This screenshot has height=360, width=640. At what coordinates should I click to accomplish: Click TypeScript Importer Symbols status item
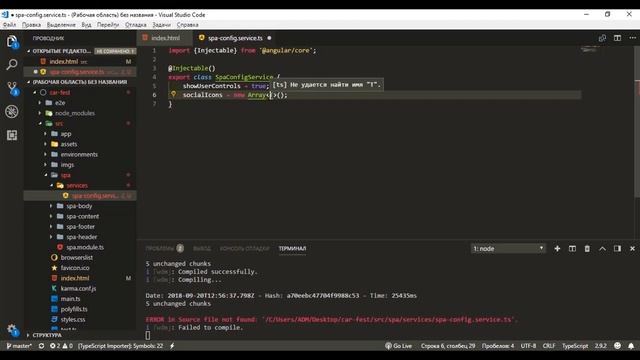coord(120,346)
